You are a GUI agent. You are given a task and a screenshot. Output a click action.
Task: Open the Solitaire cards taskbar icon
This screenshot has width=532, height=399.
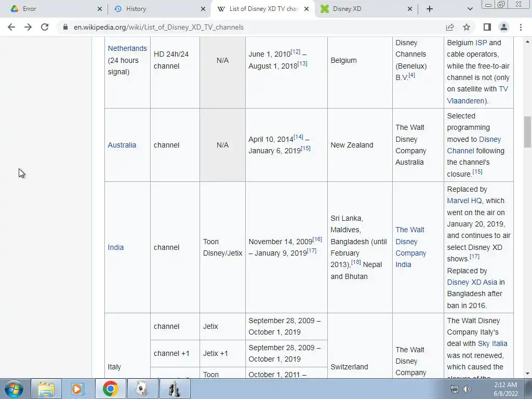(142, 389)
